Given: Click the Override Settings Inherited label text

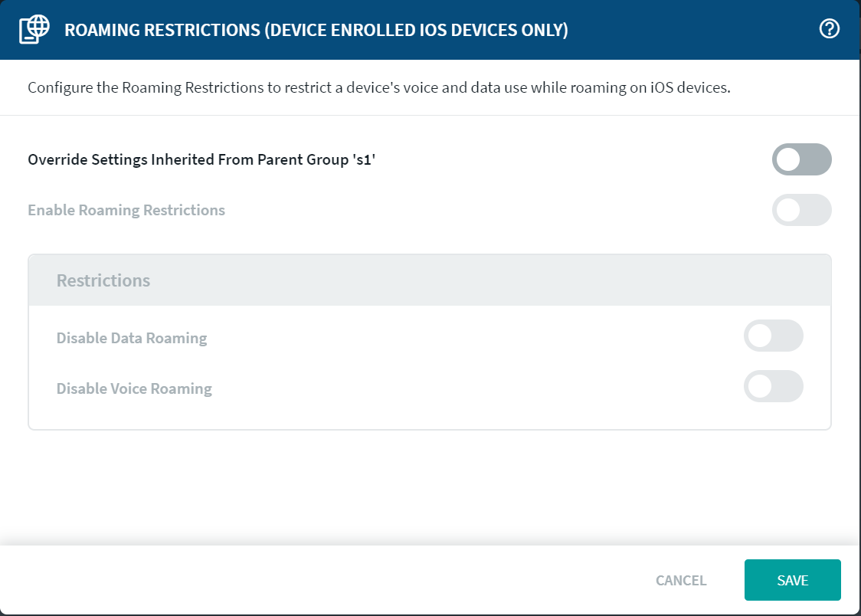Looking at the screenshot, I should point(176,160).
